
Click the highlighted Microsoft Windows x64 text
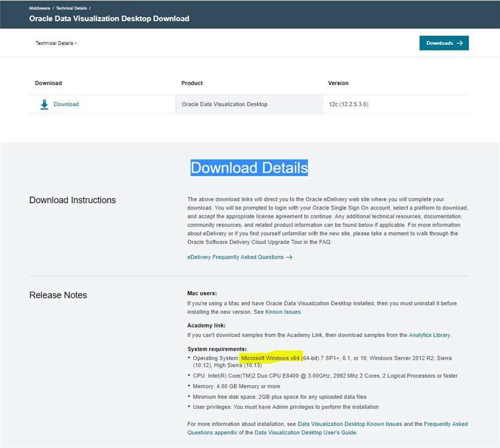tap(270, 358)
